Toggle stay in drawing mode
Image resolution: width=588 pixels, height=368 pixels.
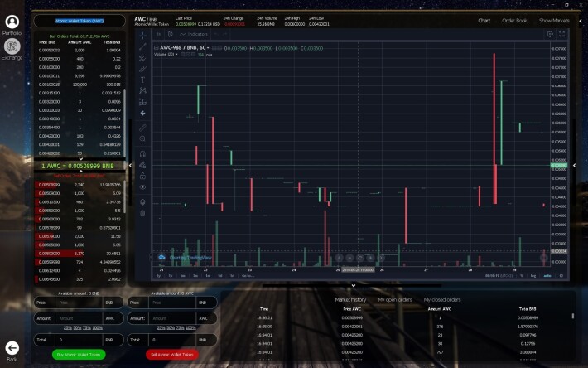tap(143, 165)
